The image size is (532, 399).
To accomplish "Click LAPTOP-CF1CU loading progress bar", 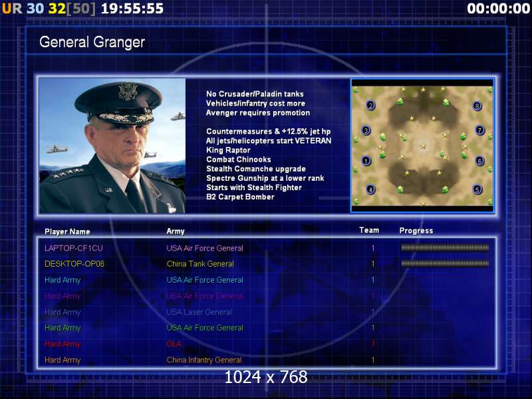I will coord(445,248).
